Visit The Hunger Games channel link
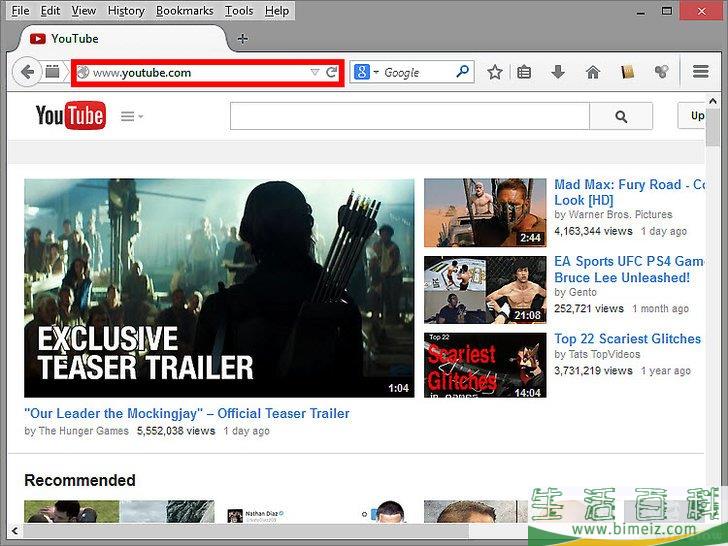728x546 pixels. coord(84,431)
